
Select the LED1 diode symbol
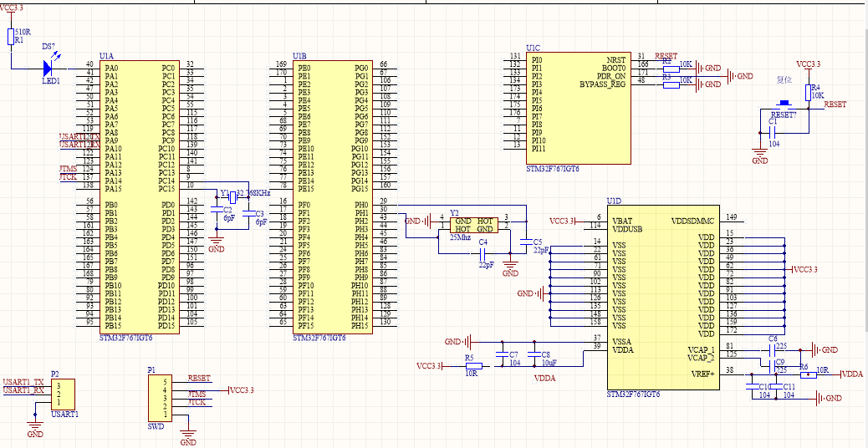tap(52, 61)
